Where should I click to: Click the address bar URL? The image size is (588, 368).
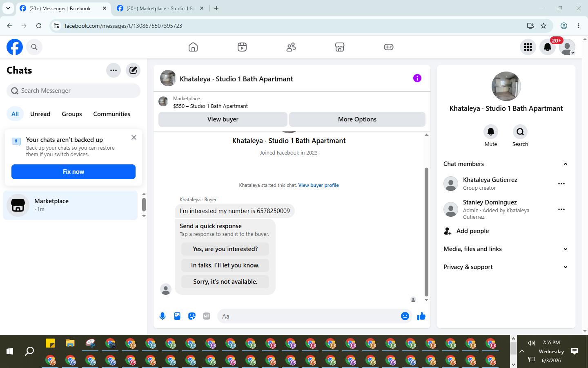click(123, 26)
